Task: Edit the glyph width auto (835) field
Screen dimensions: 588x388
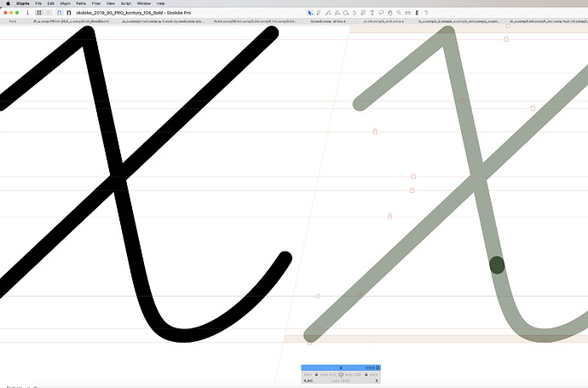Action: [341, 381]
